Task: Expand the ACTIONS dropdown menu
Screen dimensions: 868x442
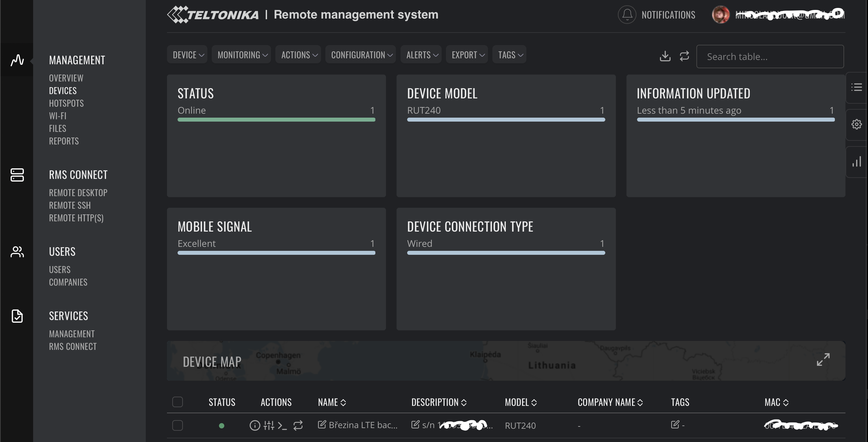Action: point(299,55)
